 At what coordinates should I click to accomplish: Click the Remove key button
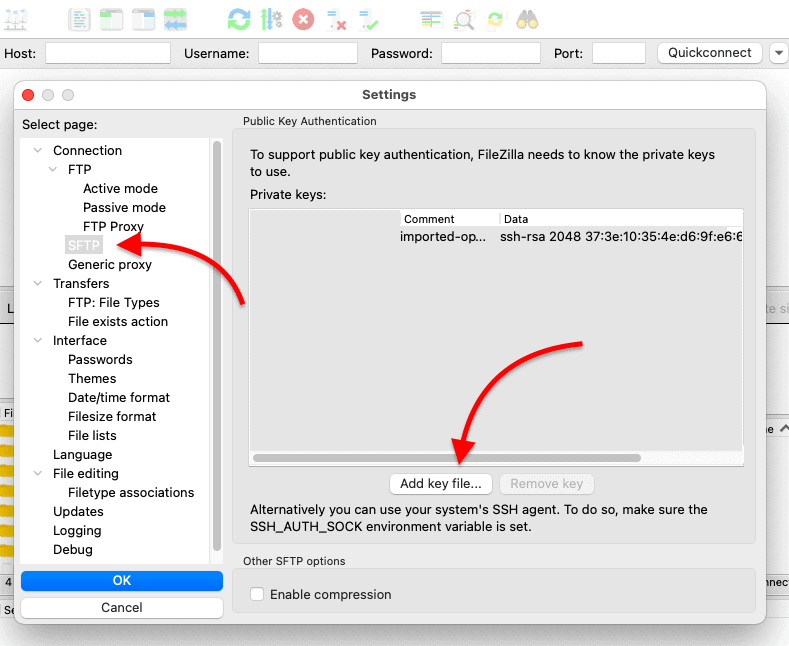pyautogui.click(x=546, y=483)
